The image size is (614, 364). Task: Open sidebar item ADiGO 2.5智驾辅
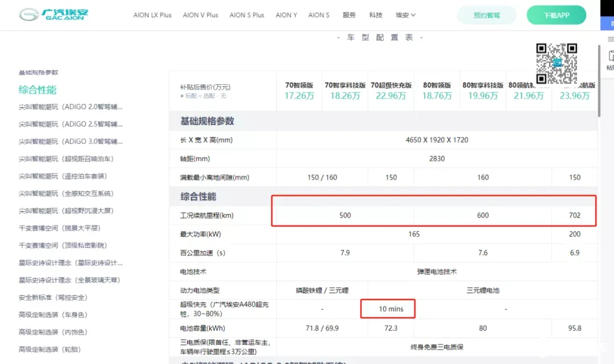pos(70,124)
